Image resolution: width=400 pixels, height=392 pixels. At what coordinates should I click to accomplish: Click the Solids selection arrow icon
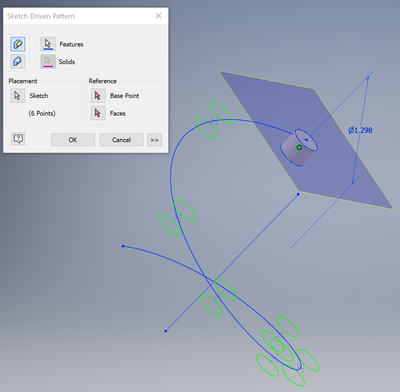click(x=48, y=62)
